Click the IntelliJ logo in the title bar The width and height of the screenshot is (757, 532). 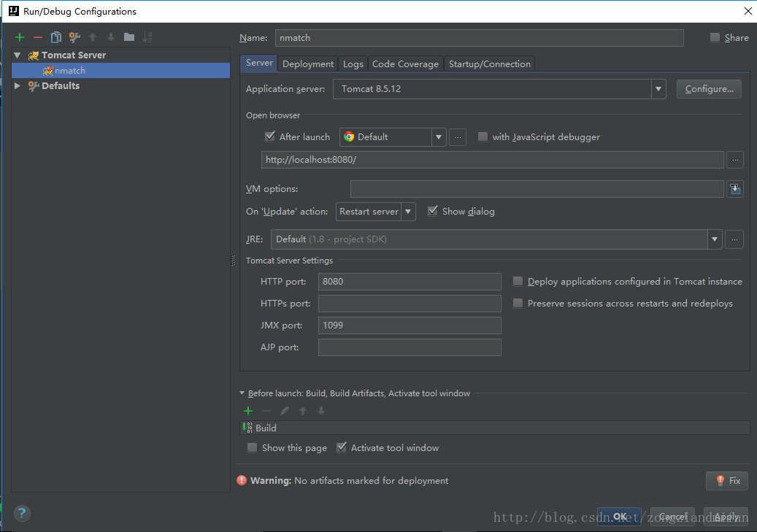pyautogui.click(x=14, y=11)
